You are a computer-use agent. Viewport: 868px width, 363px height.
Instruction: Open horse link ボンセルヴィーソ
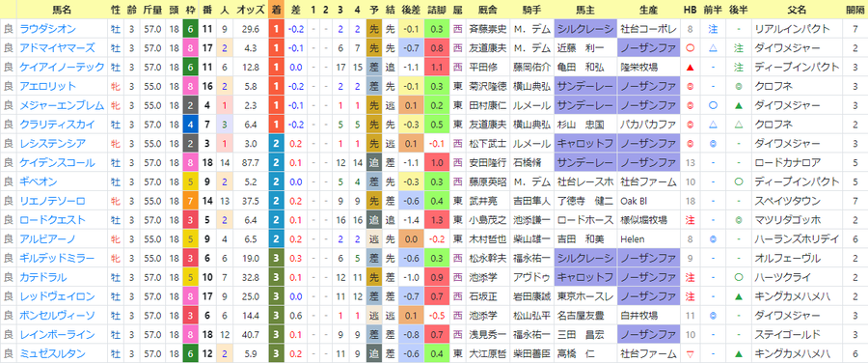click(57, 316)
